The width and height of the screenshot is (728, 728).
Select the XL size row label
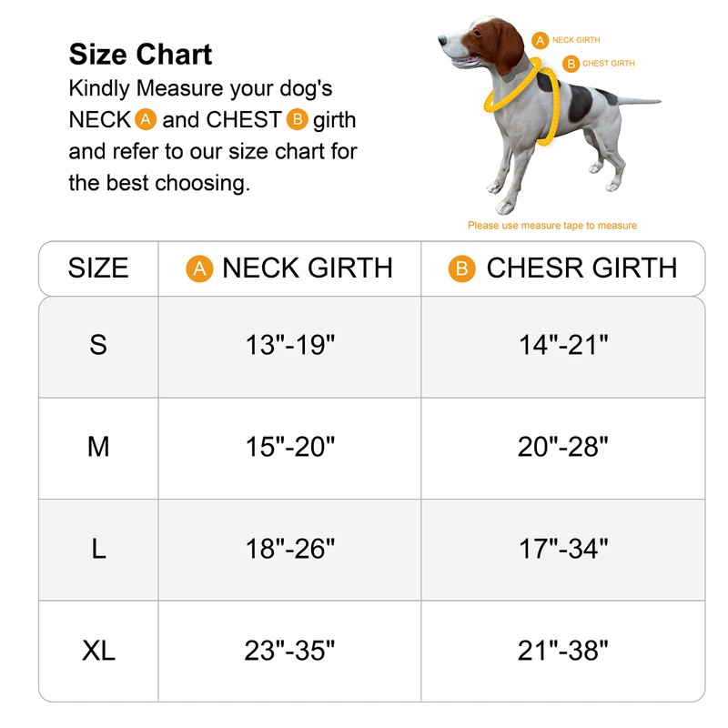(x=98, y=651)
